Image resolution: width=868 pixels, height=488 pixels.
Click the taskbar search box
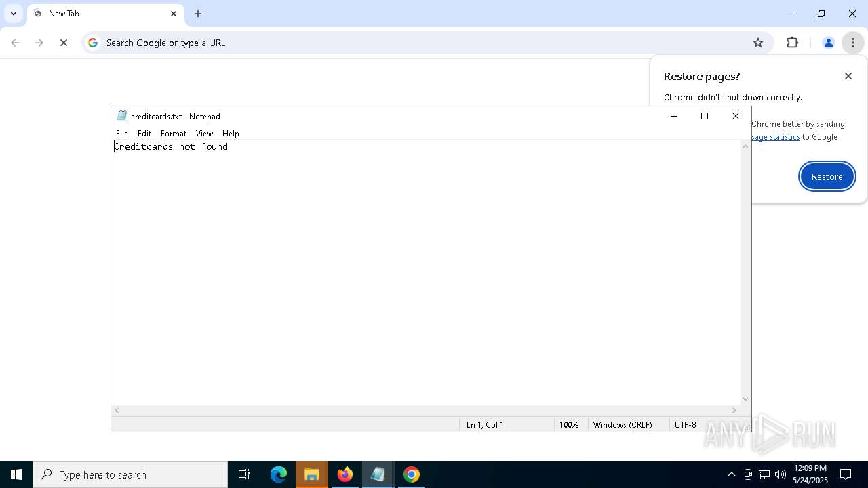(130, 474)
